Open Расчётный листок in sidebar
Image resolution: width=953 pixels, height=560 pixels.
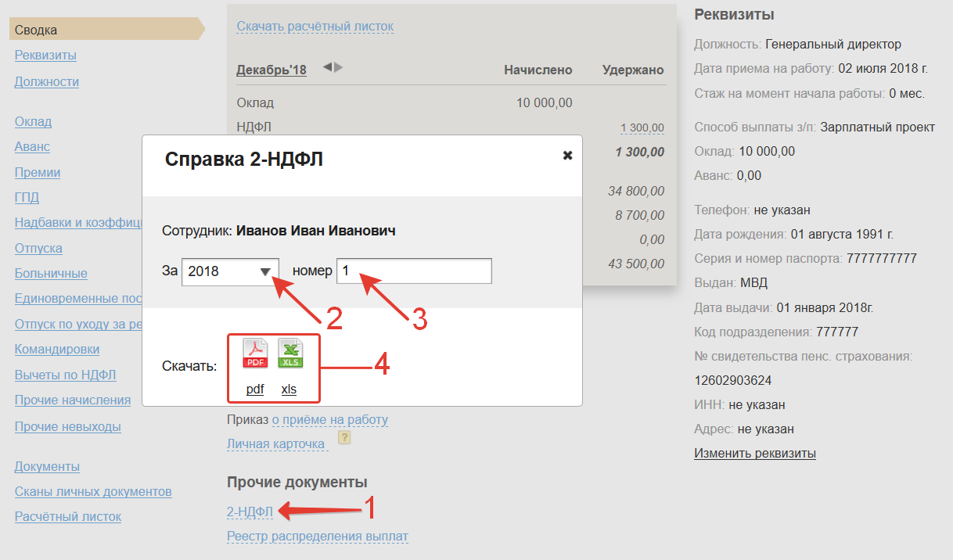68,516
